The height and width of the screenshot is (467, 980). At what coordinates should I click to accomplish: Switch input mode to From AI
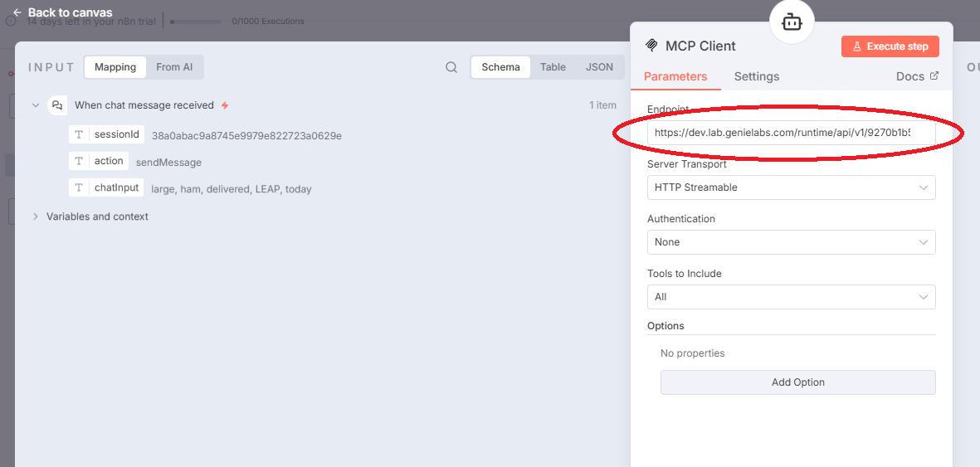pos(174,67)
